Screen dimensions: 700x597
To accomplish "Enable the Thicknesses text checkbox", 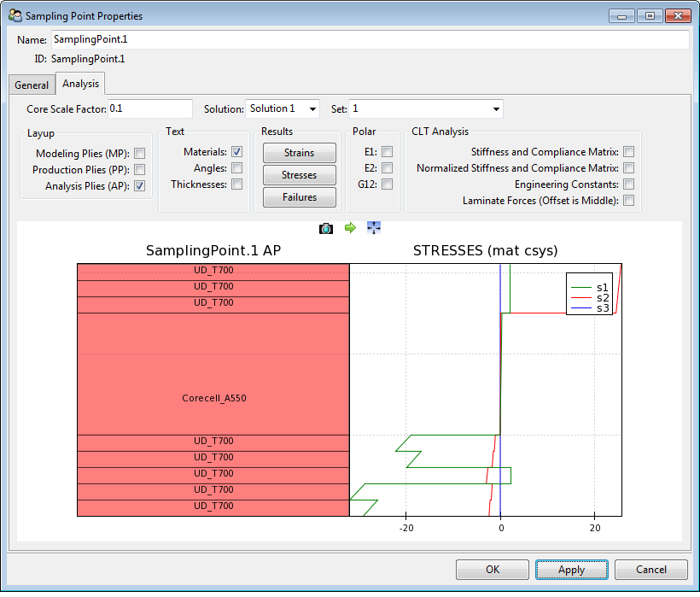I will 237,184.
